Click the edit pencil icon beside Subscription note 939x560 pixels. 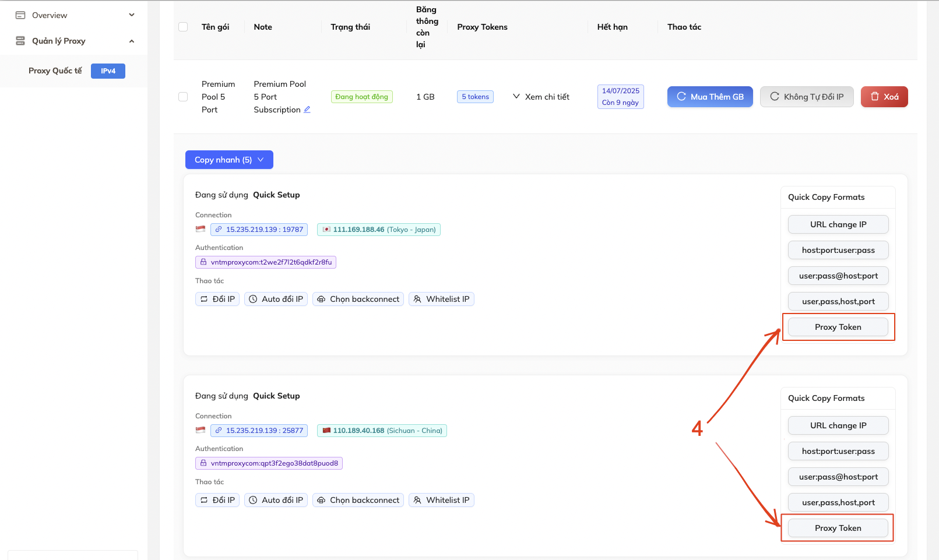click(307, 110)
